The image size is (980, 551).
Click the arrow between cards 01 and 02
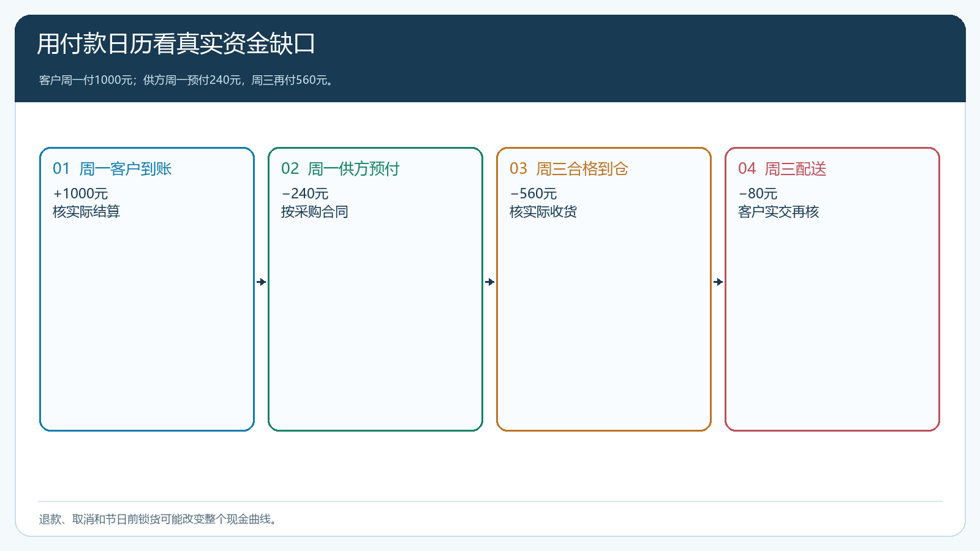[262, 282]
